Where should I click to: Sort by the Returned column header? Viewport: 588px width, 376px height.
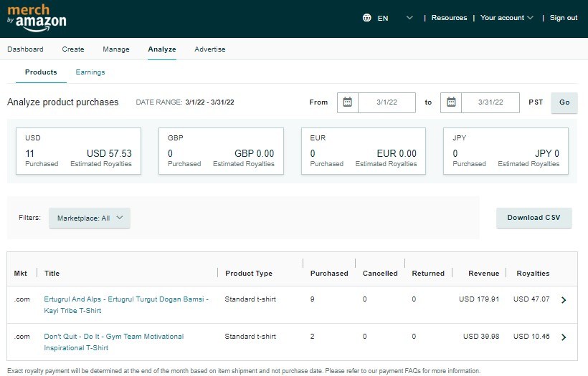(428, 274)
